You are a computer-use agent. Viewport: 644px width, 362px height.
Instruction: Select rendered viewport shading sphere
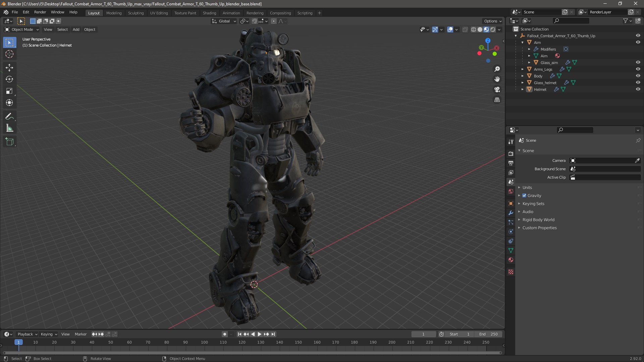493,29
